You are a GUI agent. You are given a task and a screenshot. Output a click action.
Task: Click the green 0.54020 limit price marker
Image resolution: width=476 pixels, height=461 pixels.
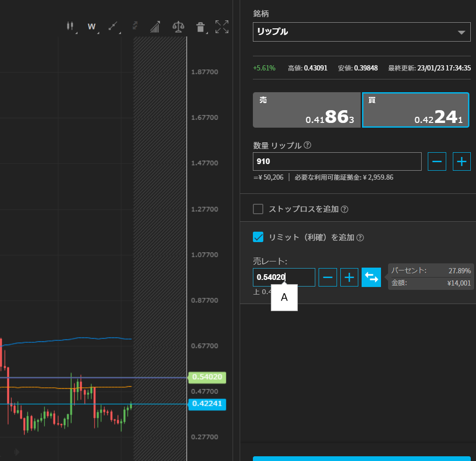[x=208, y=377]
